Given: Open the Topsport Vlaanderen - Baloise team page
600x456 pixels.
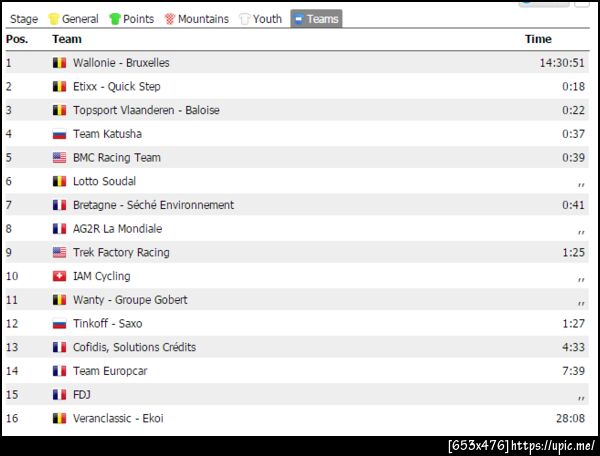Looking at the screenshot, I should pos(146,110).
